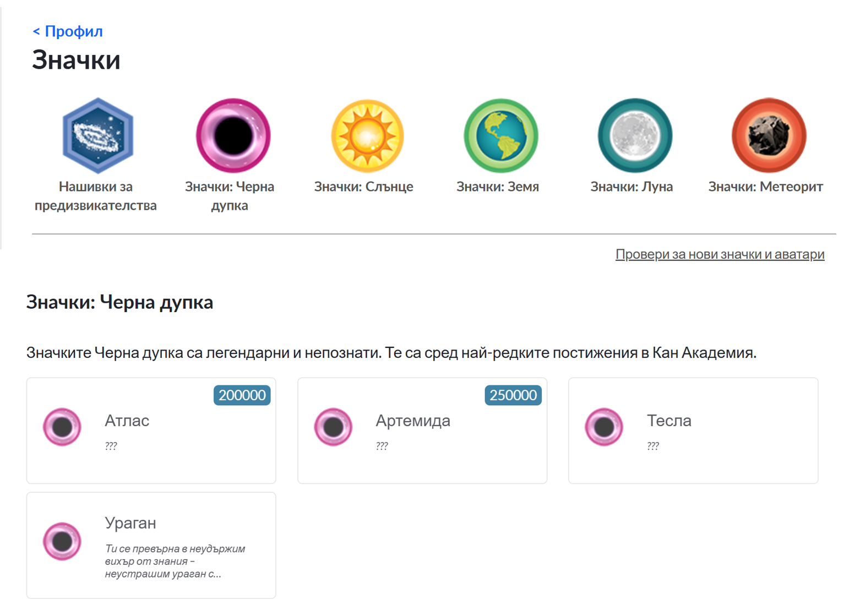Switch to the 'Значки: Метеорит' tab label
The height and width of the screenshot is (616, 860).
click(765, 187)
